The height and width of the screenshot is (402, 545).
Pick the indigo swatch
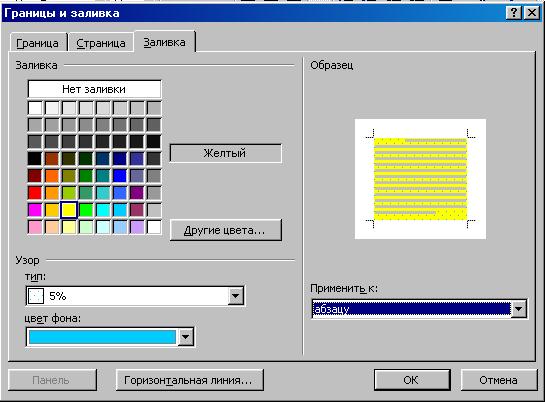pos(137,159)
